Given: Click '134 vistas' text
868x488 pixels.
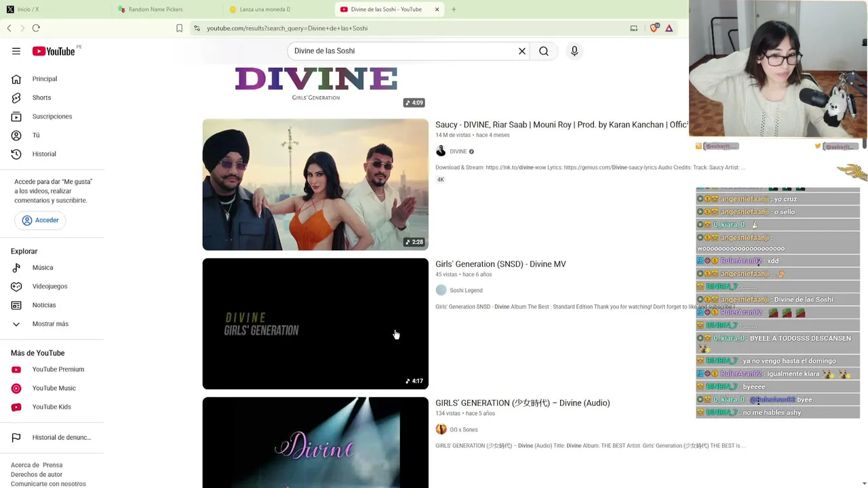Looking at the screenshot, I should (x=448, y=413).
